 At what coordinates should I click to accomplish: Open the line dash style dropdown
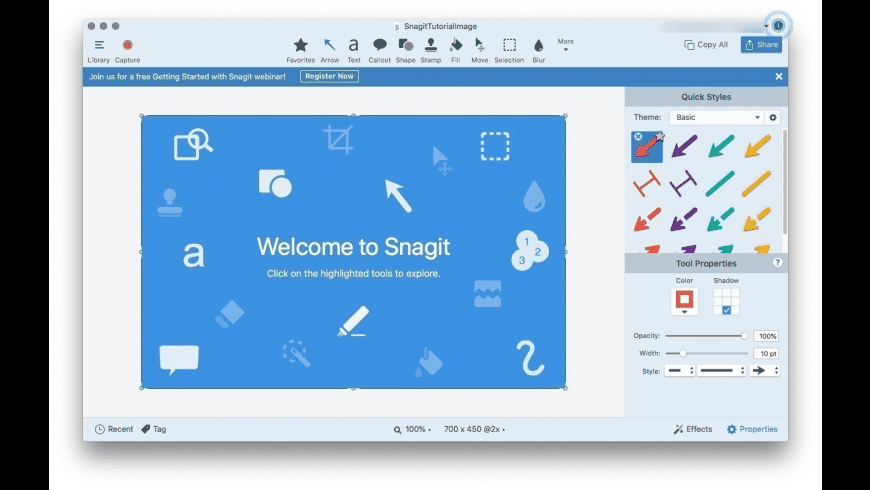click(x=721, y=371)
